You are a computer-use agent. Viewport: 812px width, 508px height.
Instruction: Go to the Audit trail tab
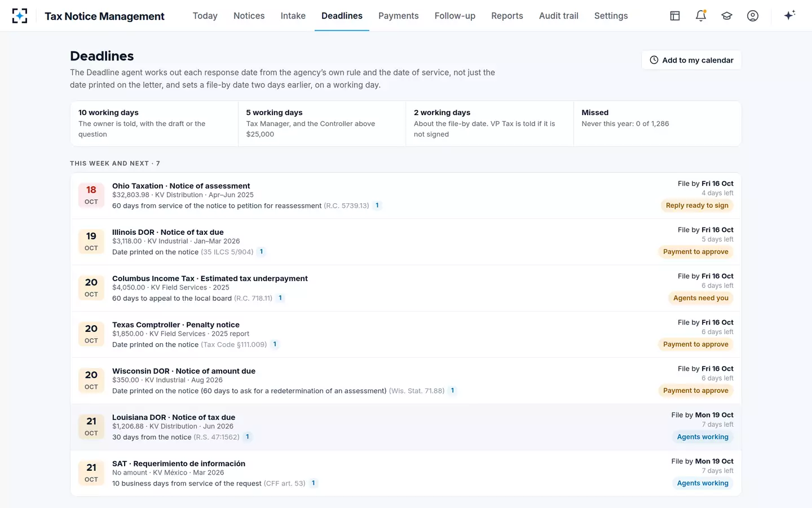[x=559, y=16]
